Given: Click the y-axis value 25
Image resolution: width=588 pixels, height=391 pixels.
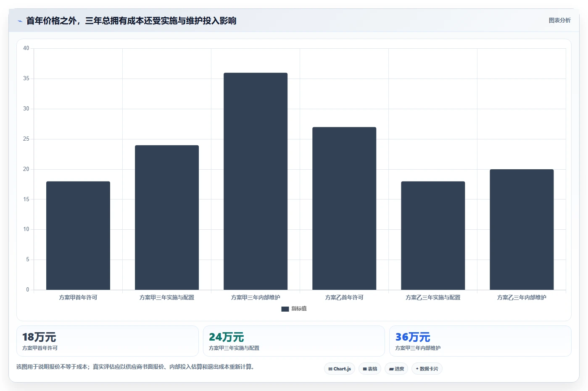Looking at the screenshot, I should point(26,139).
